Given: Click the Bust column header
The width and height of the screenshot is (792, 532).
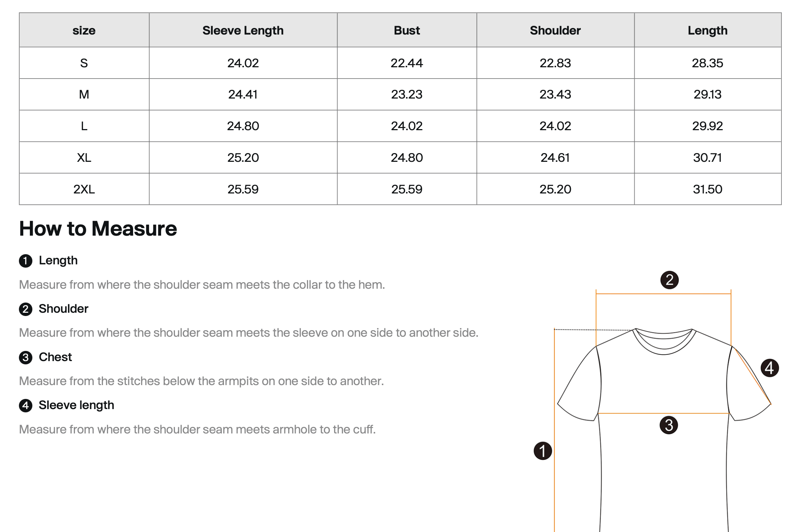Looking at the screenshot, I should (407, 31).
